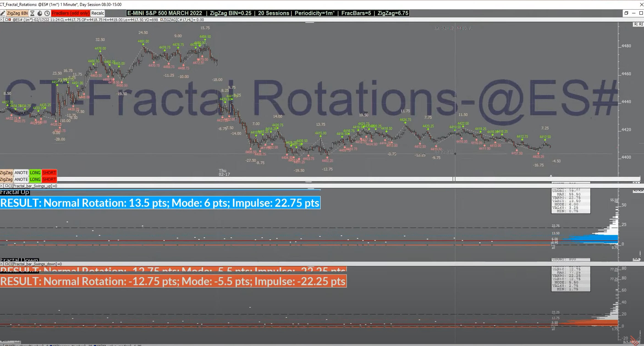Toggle the CI[Fractal_bar_Swings_up] series checkbox
Viewport: 644px width, 346px height.
point(7,186)
